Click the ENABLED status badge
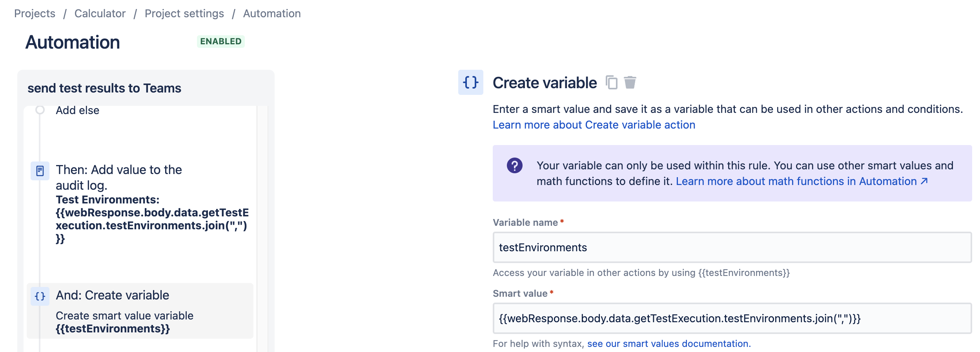The height and width of the screenshot is (352, 980). coord(221,41)
